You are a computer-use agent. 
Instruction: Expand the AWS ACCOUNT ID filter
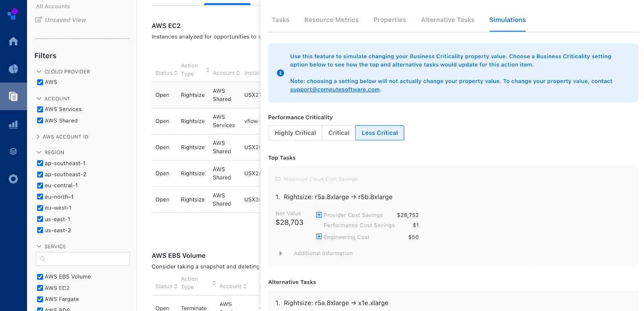pos(39,137)
